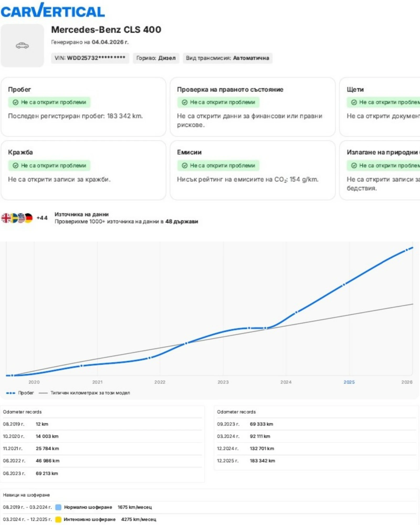Click the CO₂ emissions 154 g/km text
420x525 pixels.
[x=248, y=180]
